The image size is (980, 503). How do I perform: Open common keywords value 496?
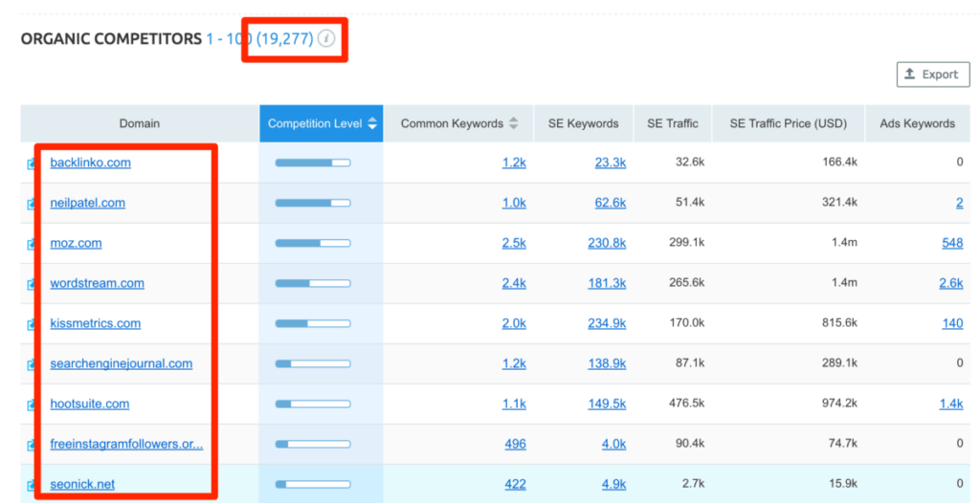(x=515, y=444)
